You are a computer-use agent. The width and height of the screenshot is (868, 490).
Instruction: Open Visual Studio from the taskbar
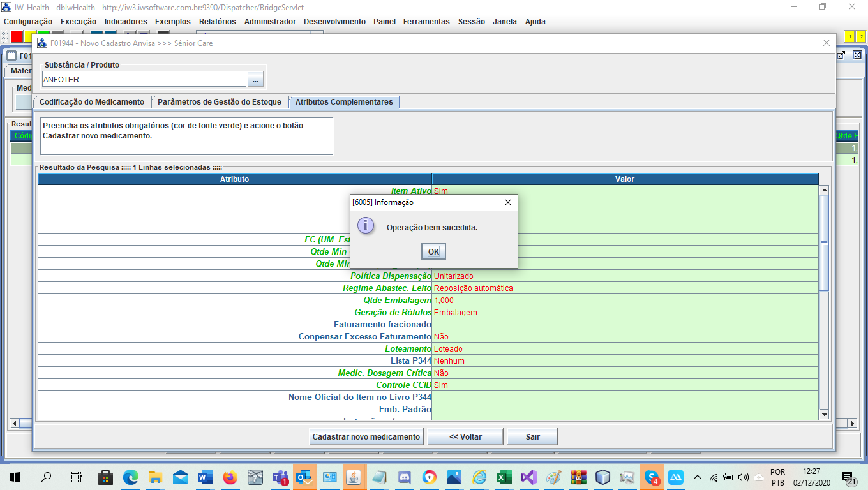(x=528, y=477)
